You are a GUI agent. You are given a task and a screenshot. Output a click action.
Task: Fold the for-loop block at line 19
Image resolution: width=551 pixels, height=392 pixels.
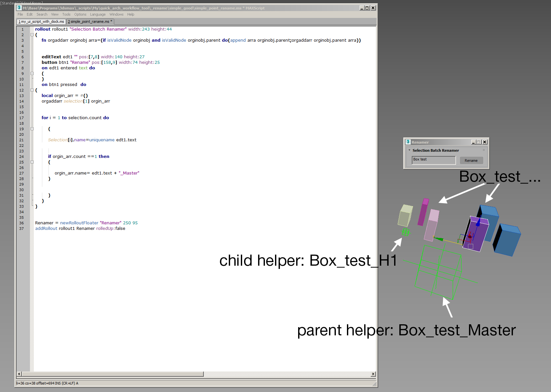(32, 129)
